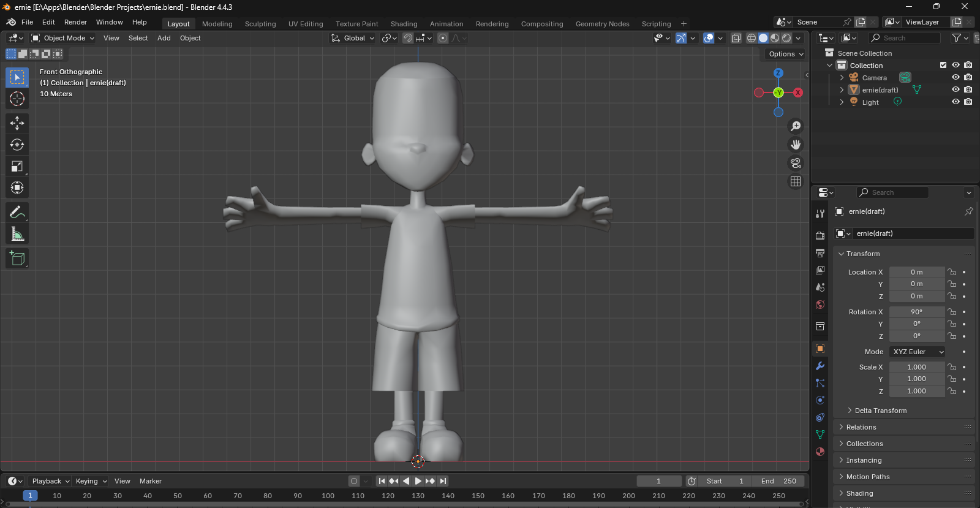Screen dimensions: 980x508
Task: Open the Modifiers wrench tab
Action: coord(820,366)
